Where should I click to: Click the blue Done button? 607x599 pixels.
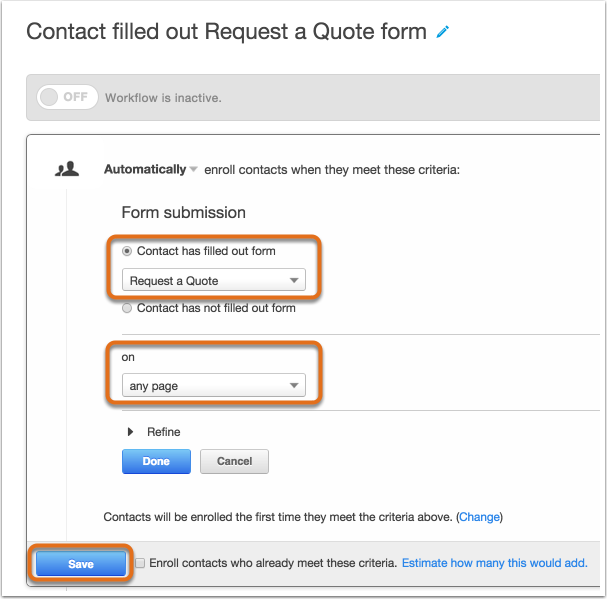156,461
